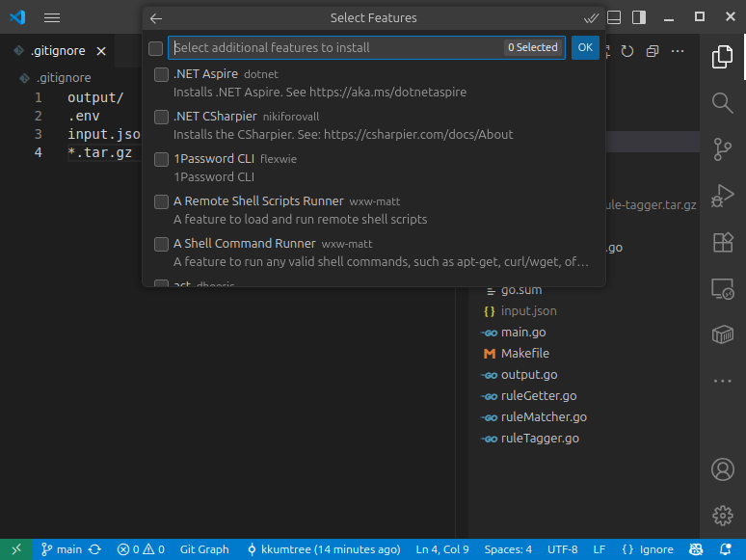This screenshot has width=746, height=560.
Task: Open go.sum in Explorer
Action: [521, 290]
